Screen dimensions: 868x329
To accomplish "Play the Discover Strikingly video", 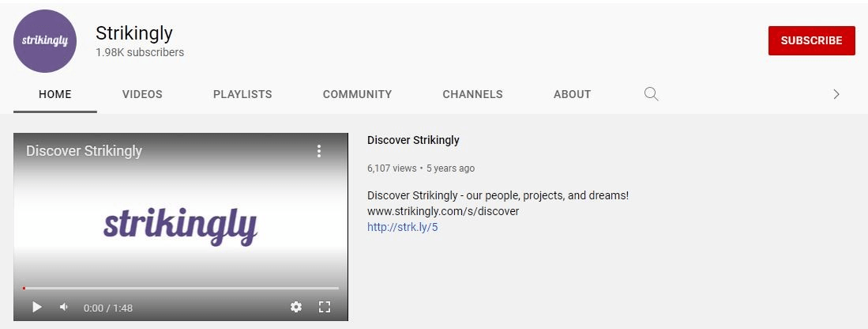I will [x=36, y=307].
